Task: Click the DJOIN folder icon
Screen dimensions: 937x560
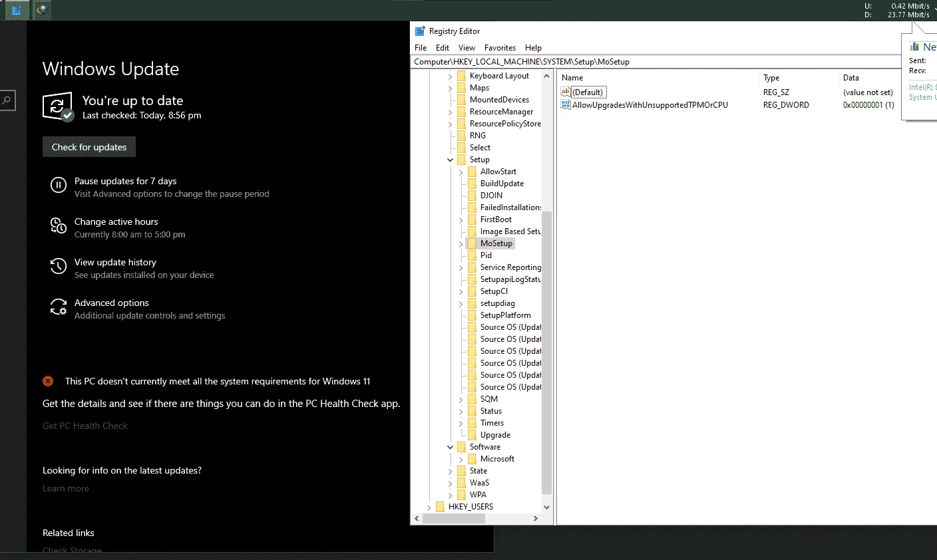Action: 472,196
